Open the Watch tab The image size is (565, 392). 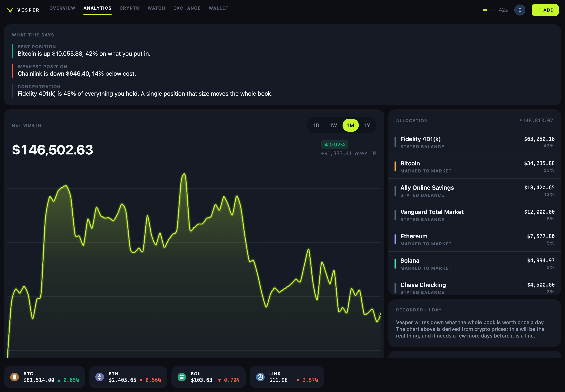156,8
